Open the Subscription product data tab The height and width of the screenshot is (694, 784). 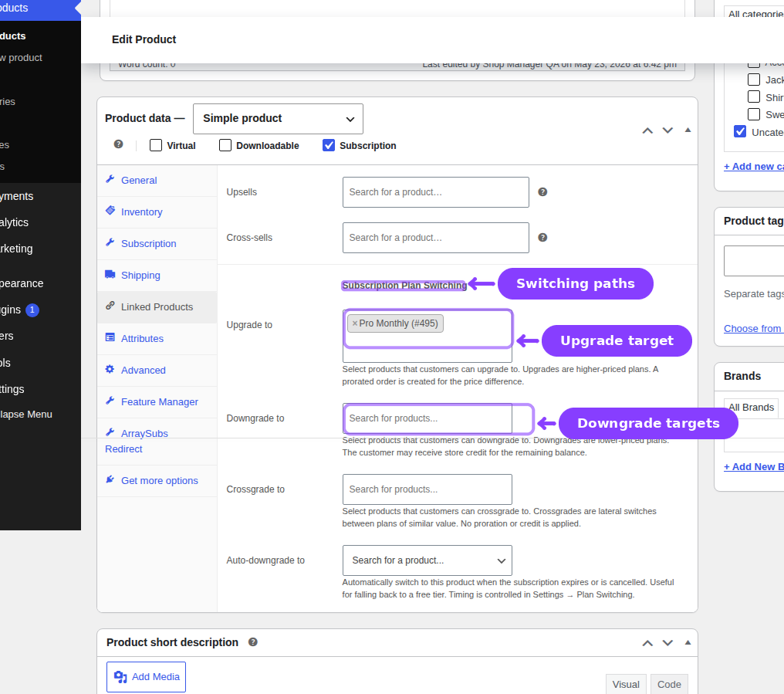[157, 244]
